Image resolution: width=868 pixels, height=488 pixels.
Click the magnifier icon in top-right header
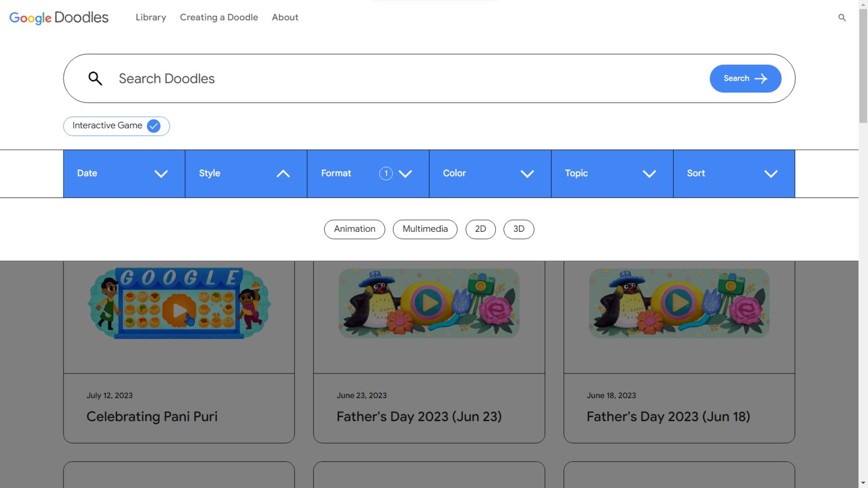(x=842, y=17)
